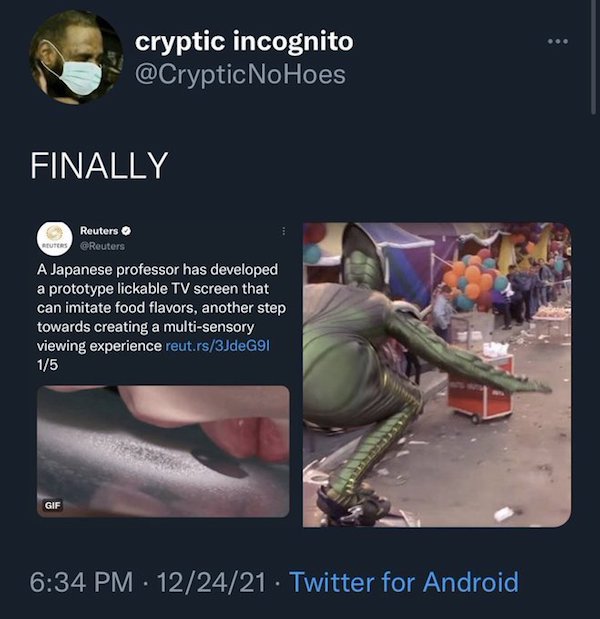Click the balloons in the right image
The width and height of the screenshot is (600, 619).
tap(475, 278)
